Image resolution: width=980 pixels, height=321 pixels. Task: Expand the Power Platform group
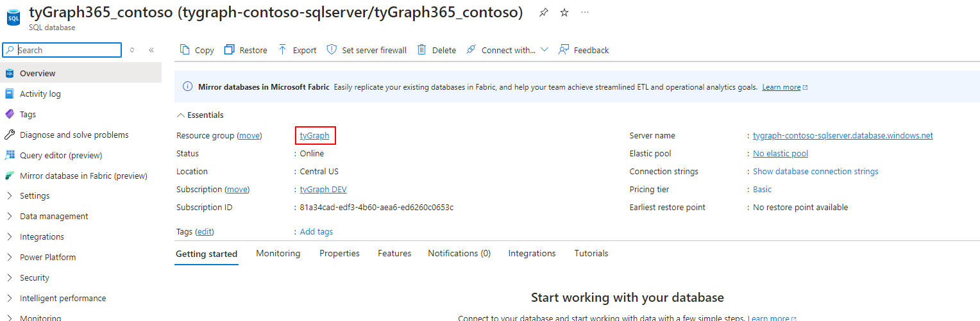pos(10,257)
